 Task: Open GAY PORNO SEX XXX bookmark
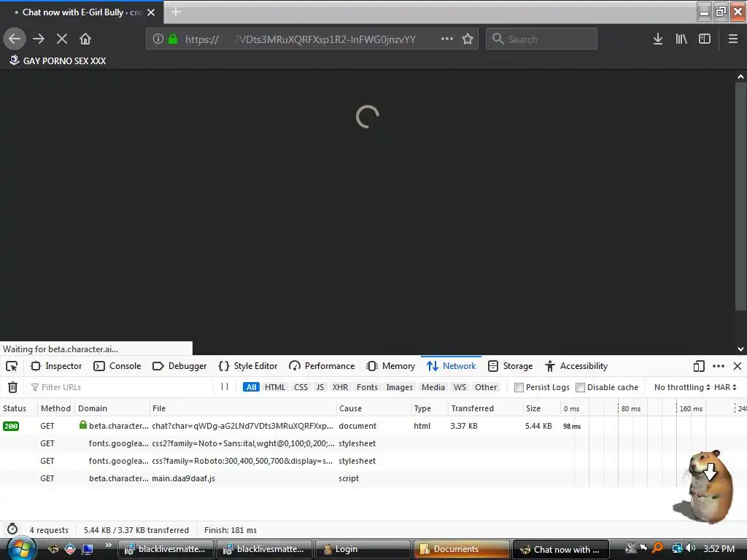[58, 61]
